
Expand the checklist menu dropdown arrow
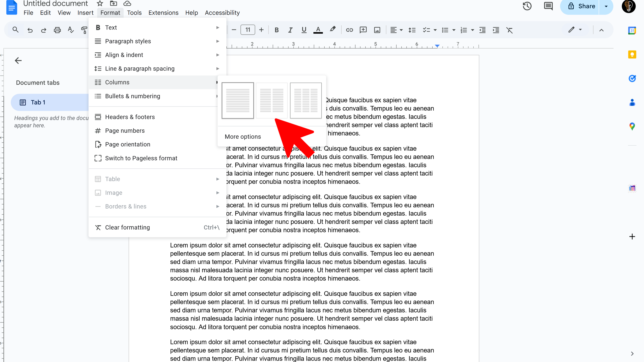(435, 30)
